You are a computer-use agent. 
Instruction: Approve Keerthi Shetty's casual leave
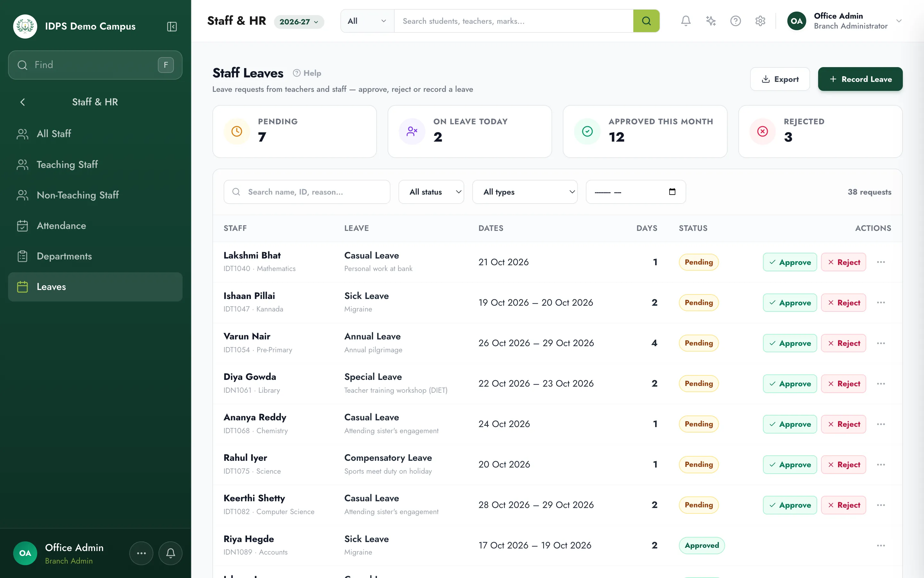pos(790,505)
